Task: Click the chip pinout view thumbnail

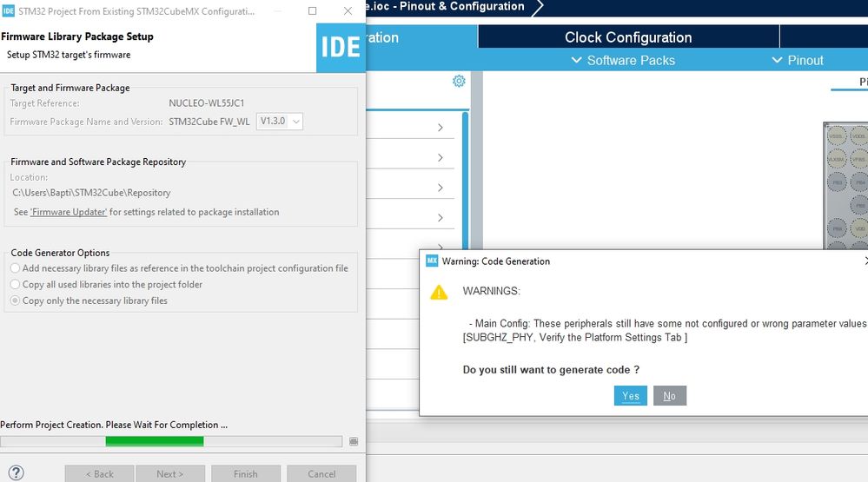Action: (845, 185)
